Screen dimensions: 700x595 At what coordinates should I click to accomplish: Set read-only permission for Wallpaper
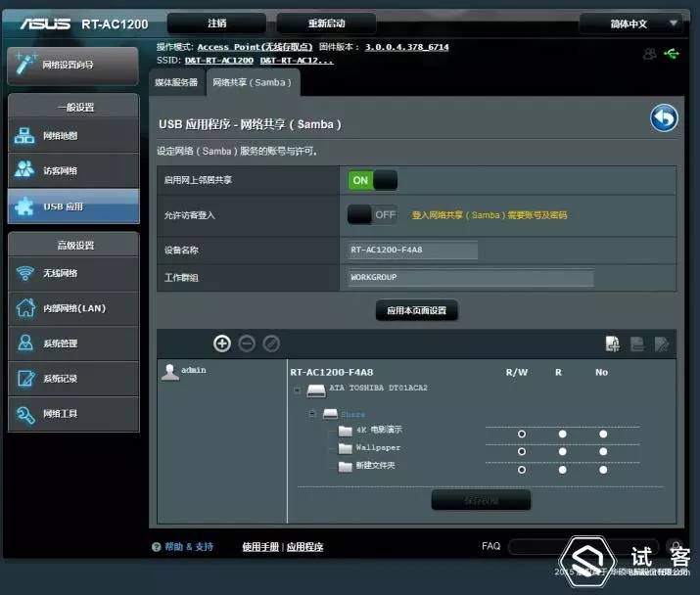tap(563, 452)
